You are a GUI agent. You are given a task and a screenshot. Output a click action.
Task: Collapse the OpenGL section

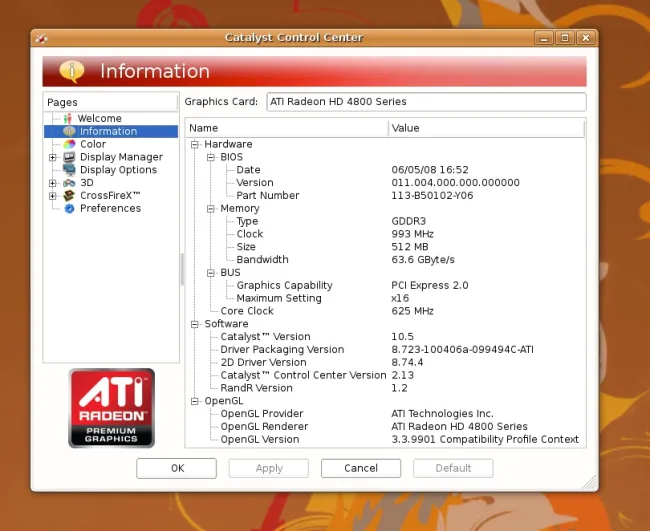pos(195,401)
